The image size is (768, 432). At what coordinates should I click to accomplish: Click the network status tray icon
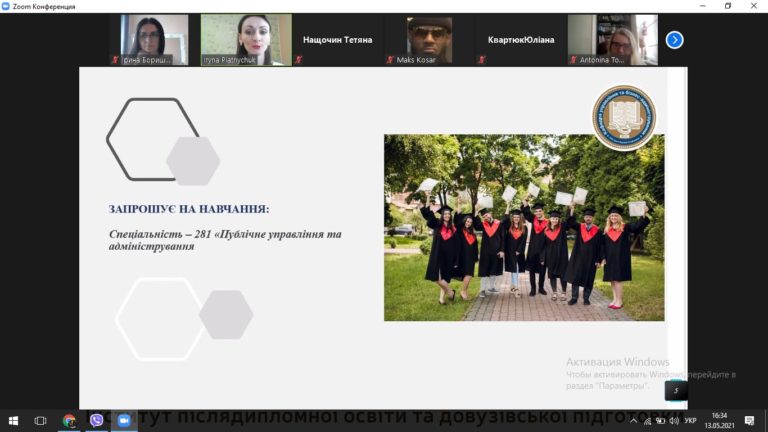click(x=648, y=421)
